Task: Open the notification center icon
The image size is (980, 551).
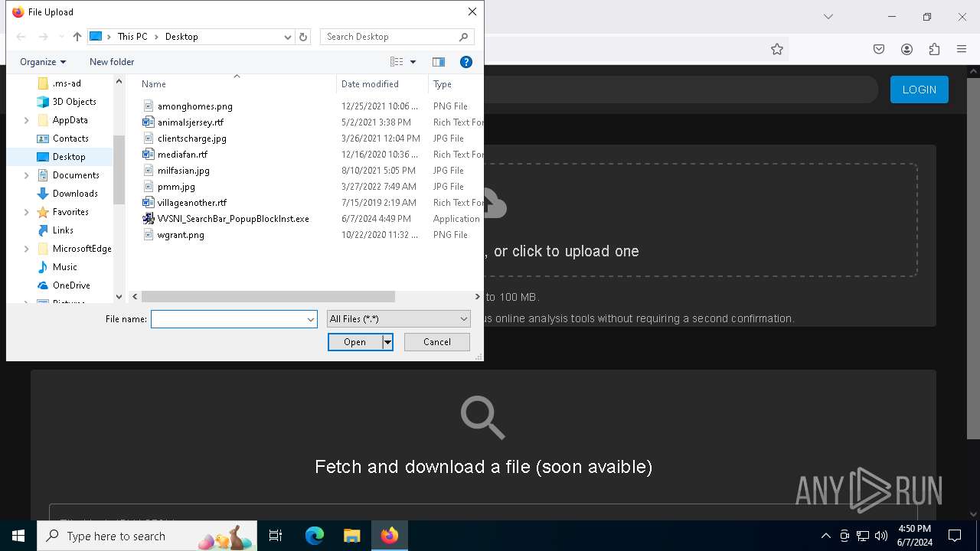Action: click(955, 536)
